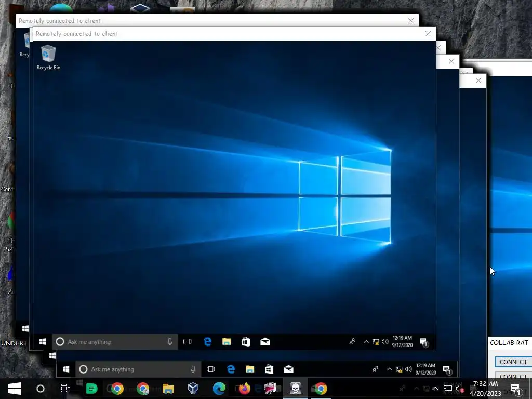The image size is (532, 399).
Task: Click the People icon on the lower rear remote taskbar
Action: point(376,369)
